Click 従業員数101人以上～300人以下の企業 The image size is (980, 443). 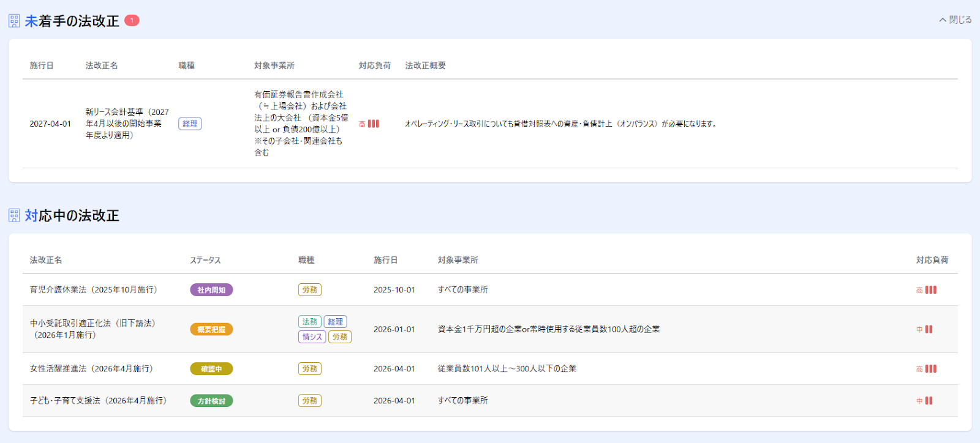tap(507, 369)
